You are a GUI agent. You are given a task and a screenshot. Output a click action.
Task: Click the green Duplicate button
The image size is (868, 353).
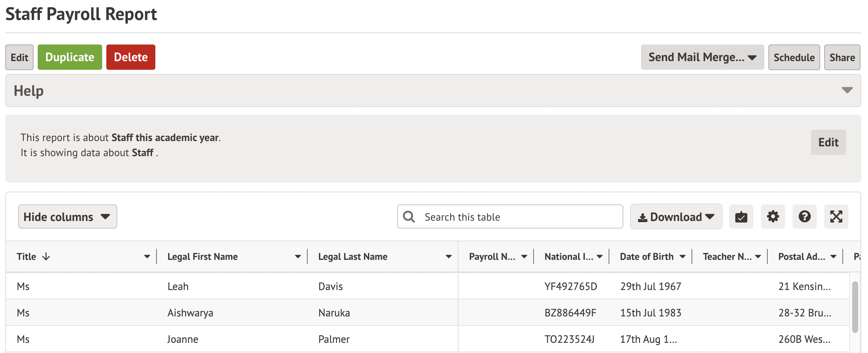coord(70,57)
